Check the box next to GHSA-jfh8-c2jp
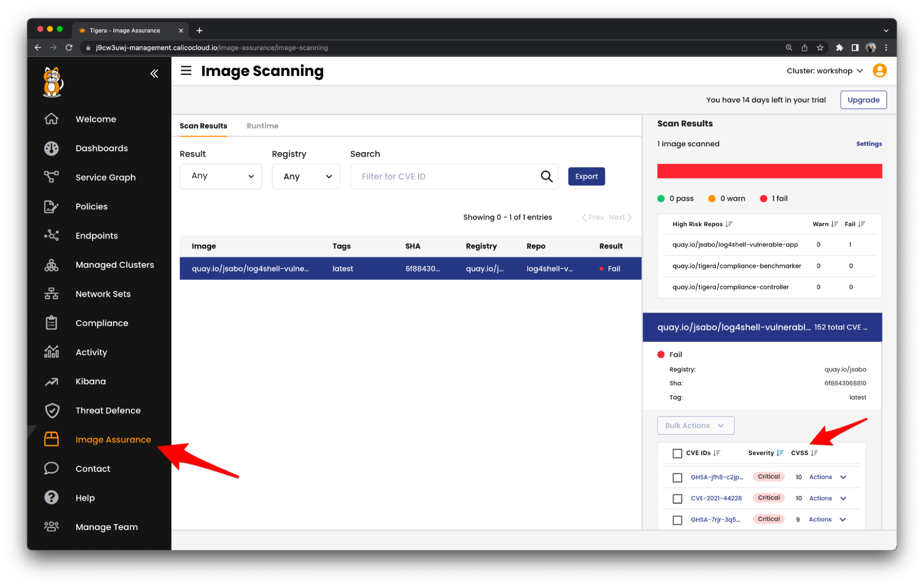 677,477
